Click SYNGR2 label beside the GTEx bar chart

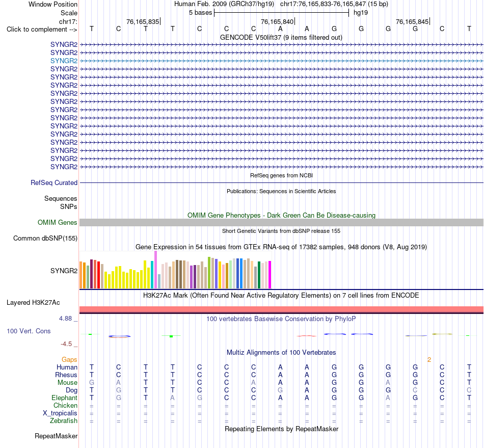pos(64,271)
